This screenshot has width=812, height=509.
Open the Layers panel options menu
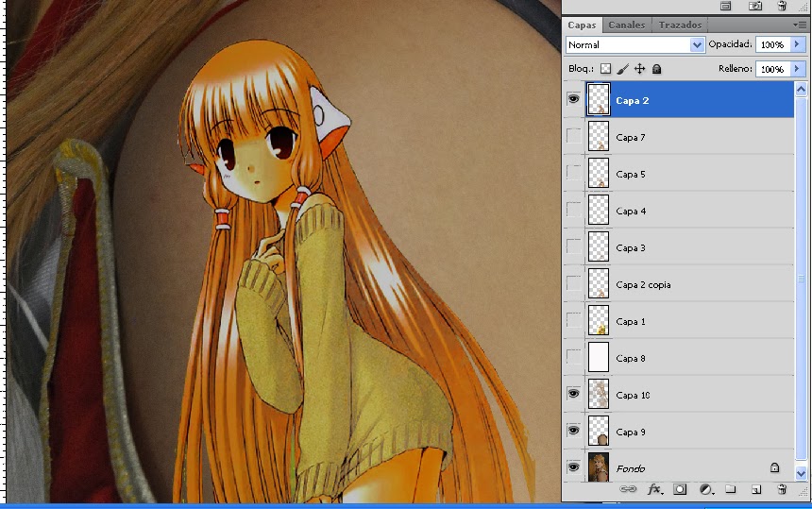[798, 25]
